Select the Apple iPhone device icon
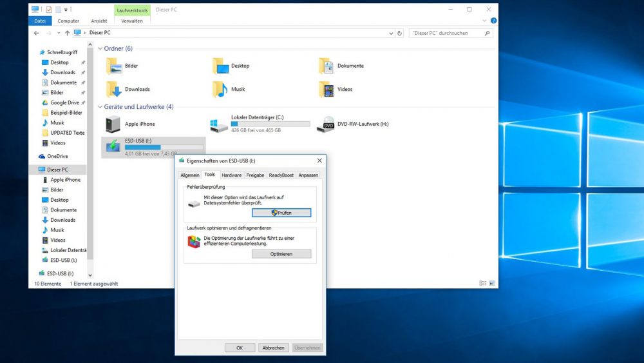 [x=113, y=124]
